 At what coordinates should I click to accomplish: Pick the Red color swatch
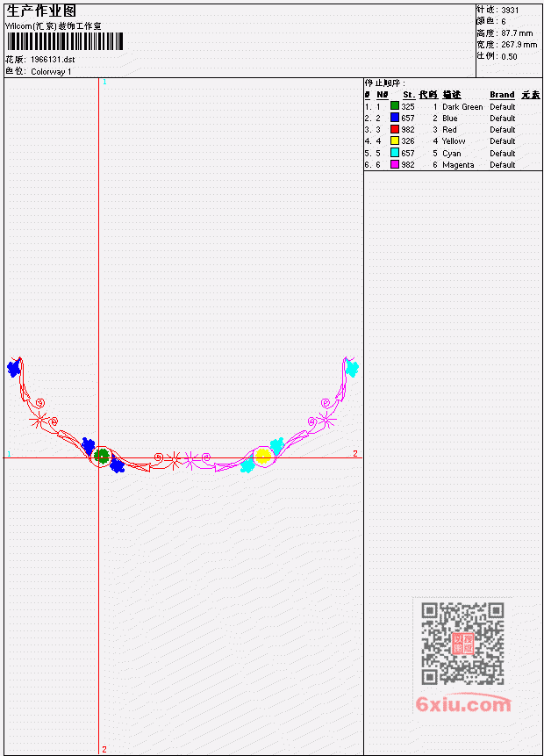395,129
